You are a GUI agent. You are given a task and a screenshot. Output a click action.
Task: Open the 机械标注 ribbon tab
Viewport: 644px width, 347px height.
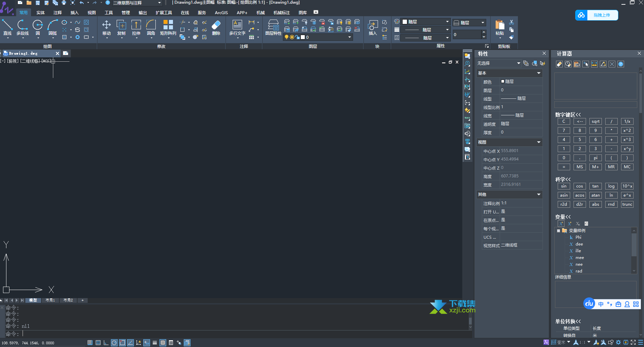[282, 13]
